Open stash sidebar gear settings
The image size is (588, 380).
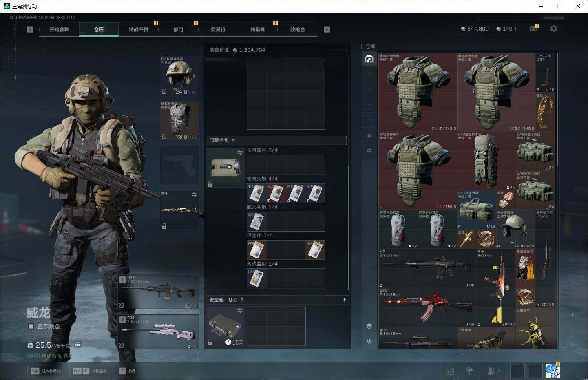pyautogui.click(x=369, y=150)
